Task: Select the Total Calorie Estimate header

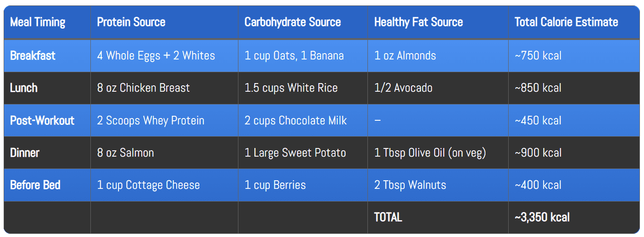Action: [x=566, y=22]
